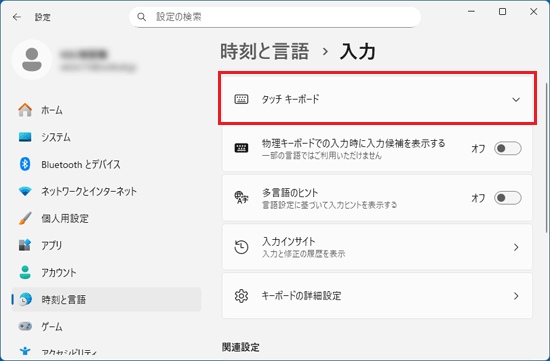Screen dimensions: 550x361
Task: Maximize the settings window
Action: [x=502, y=12]
